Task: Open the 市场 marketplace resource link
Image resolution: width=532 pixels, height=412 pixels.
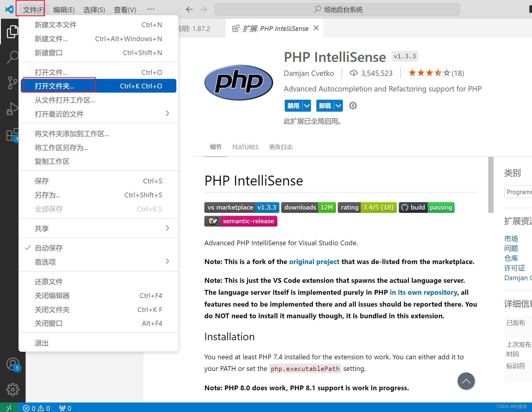Action: click(x=511, y=239)
